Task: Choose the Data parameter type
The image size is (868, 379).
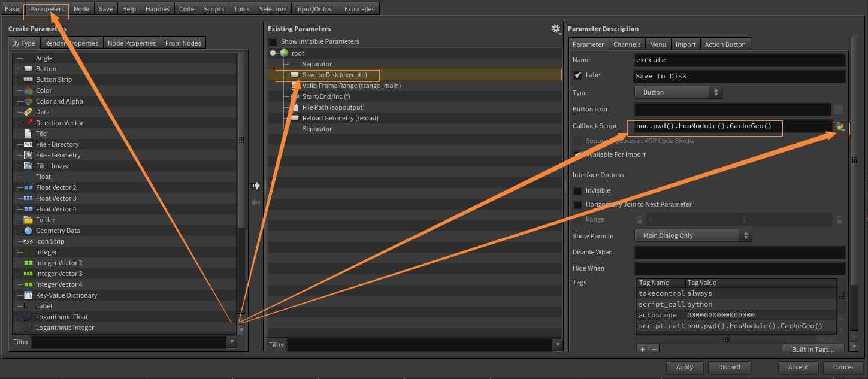Action: [43, 112]
